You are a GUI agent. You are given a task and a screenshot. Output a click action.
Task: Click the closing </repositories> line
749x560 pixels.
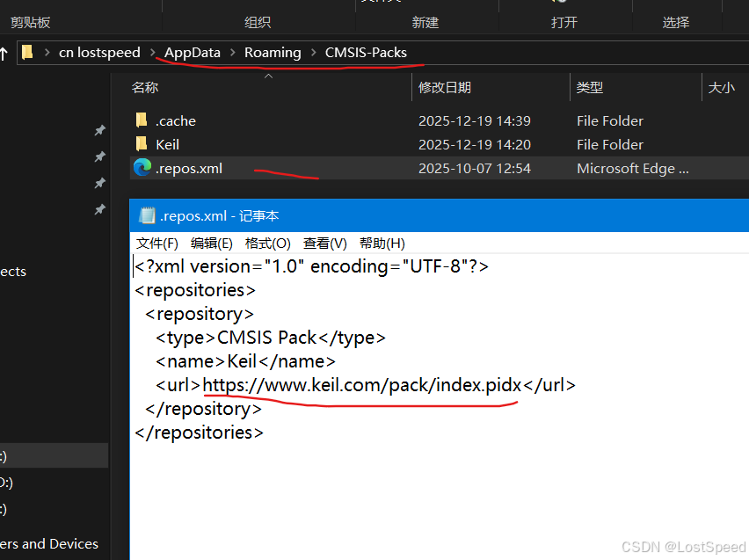199,433
